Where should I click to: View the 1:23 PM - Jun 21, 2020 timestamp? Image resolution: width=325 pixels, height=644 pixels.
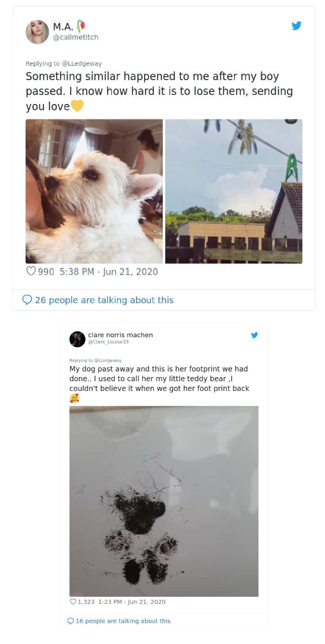click(x=132, y=602)
